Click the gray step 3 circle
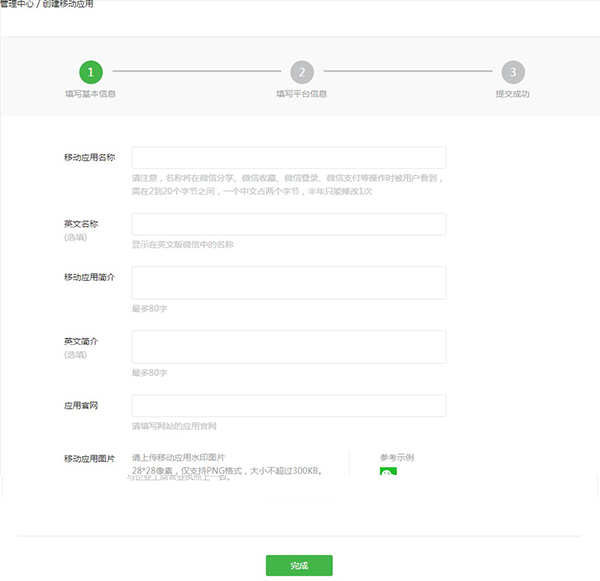Screen dimensions: 600x581 coord(513,72)
